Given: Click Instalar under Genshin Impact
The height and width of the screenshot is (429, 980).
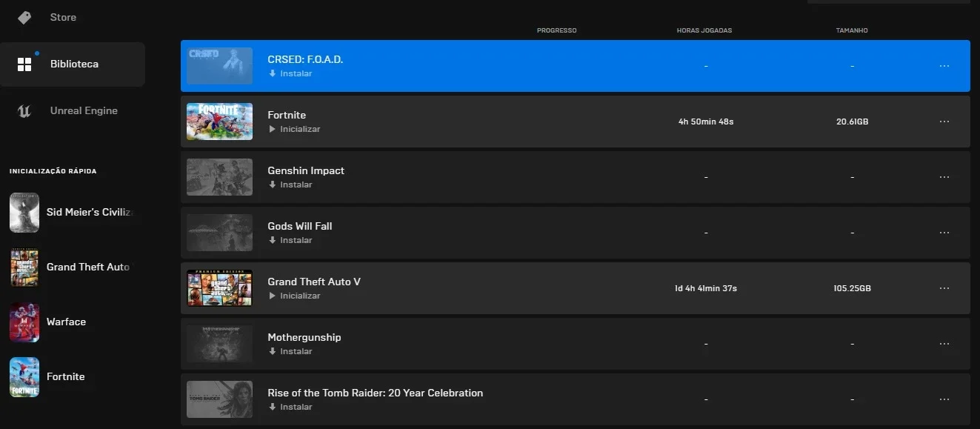Looking at the screenshot, I should [x=290, y=184].
